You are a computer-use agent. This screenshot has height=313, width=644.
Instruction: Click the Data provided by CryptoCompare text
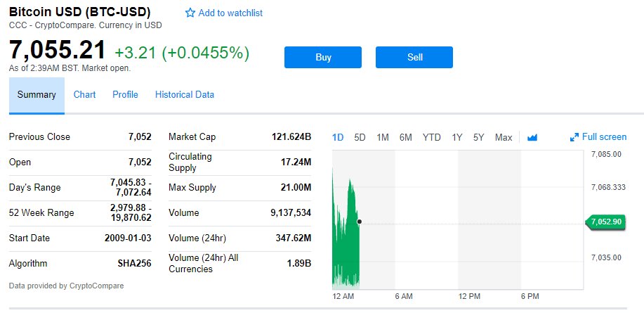66,286
